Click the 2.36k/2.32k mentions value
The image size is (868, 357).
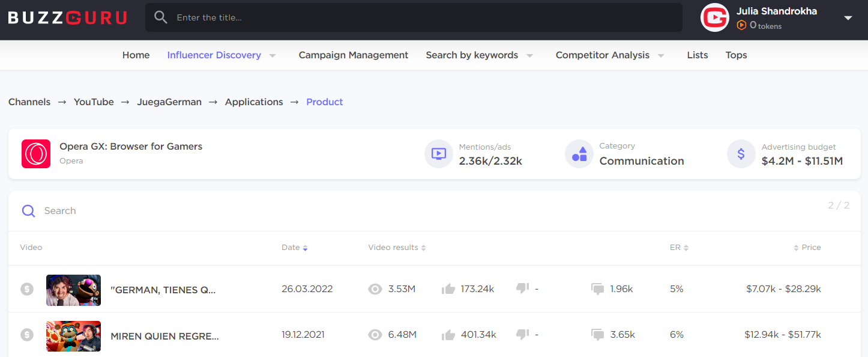(x=490, y=160)
